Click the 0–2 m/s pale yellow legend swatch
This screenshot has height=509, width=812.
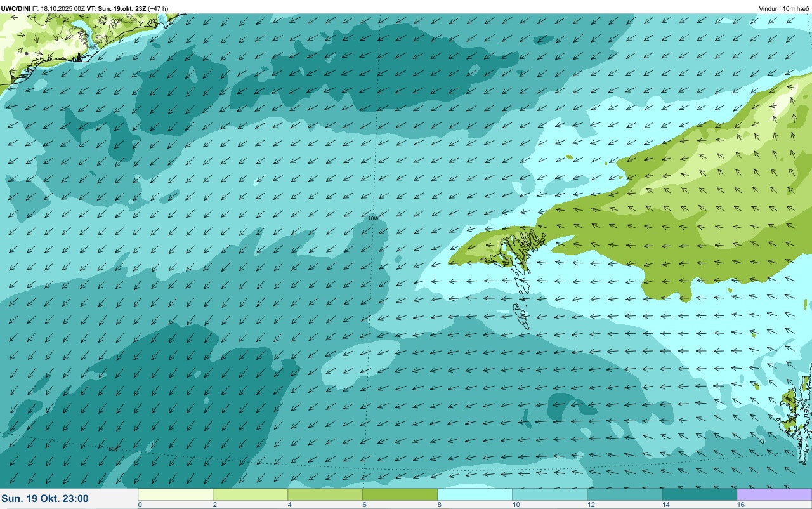176,494
